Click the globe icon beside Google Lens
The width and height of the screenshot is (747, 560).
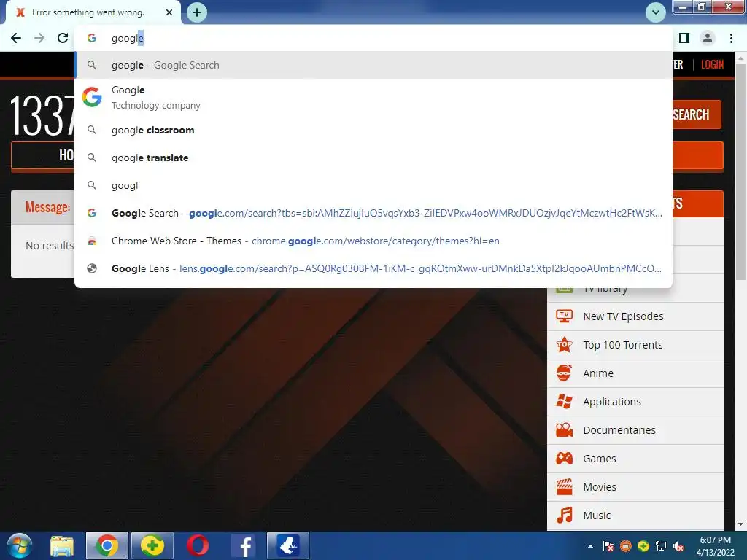coord(92,268)
